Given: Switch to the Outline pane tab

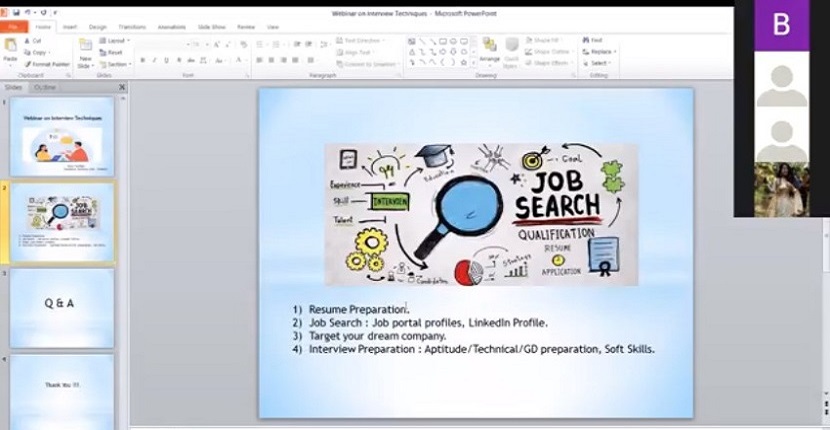Looking at the screenshot, I should [x=44, y=87].
